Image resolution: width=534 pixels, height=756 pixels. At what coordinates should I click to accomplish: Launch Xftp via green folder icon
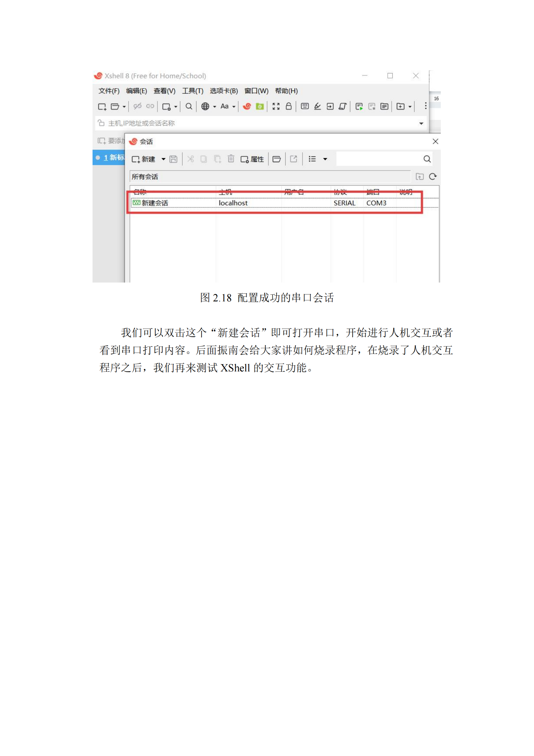point(260,106)
